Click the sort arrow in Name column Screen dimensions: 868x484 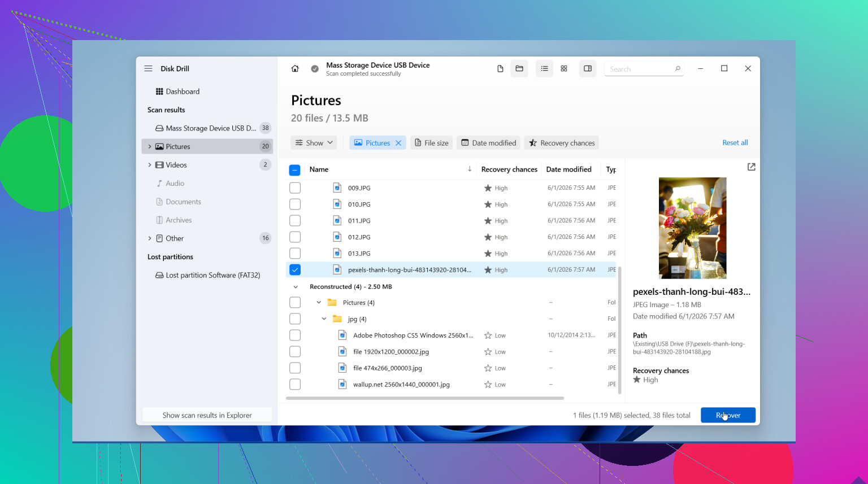tap(470, 169)
